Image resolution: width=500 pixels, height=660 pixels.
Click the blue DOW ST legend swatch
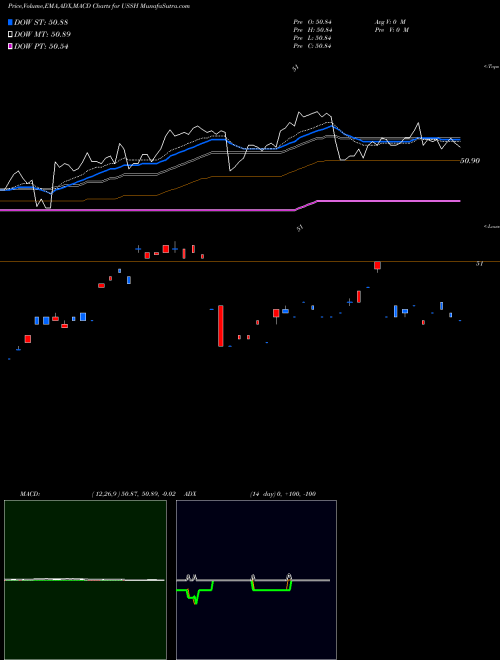(10, 22)
